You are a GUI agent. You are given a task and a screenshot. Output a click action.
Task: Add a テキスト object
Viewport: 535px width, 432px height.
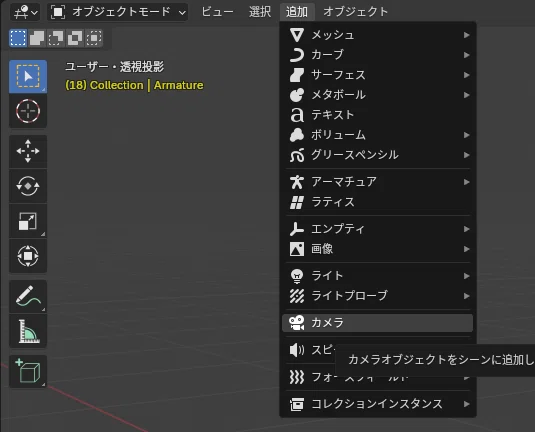pyautogui.click(x=378, y=115)
